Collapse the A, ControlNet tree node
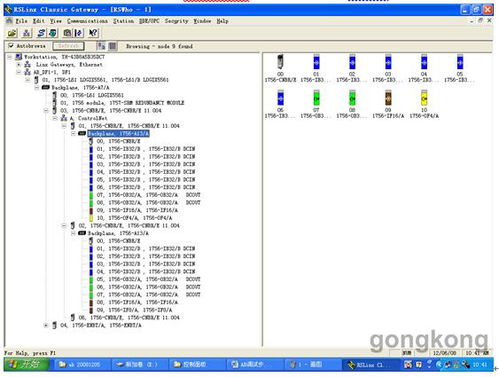 point(55,118)
